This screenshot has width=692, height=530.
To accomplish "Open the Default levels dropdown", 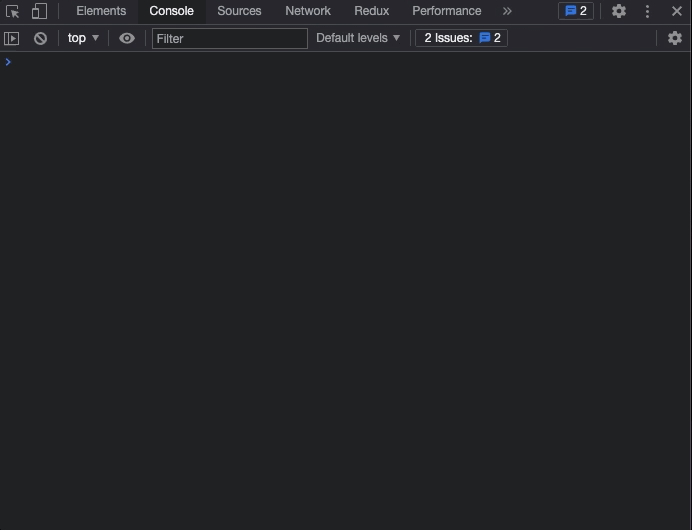I will coord(358,38).
